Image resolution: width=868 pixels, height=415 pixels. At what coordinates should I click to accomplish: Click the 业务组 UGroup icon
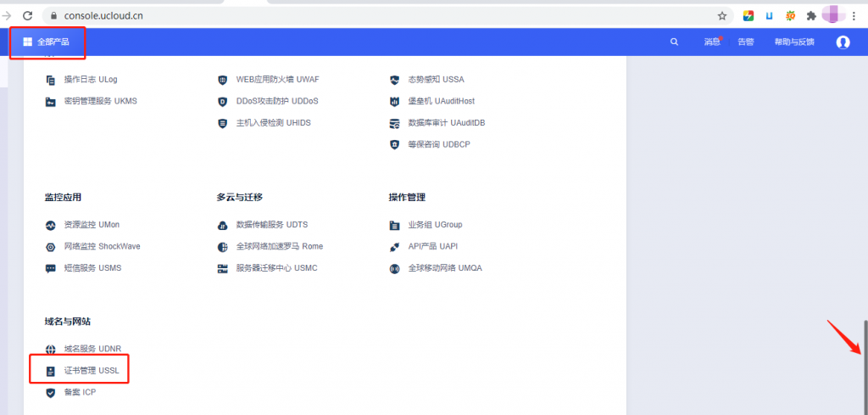394,226
